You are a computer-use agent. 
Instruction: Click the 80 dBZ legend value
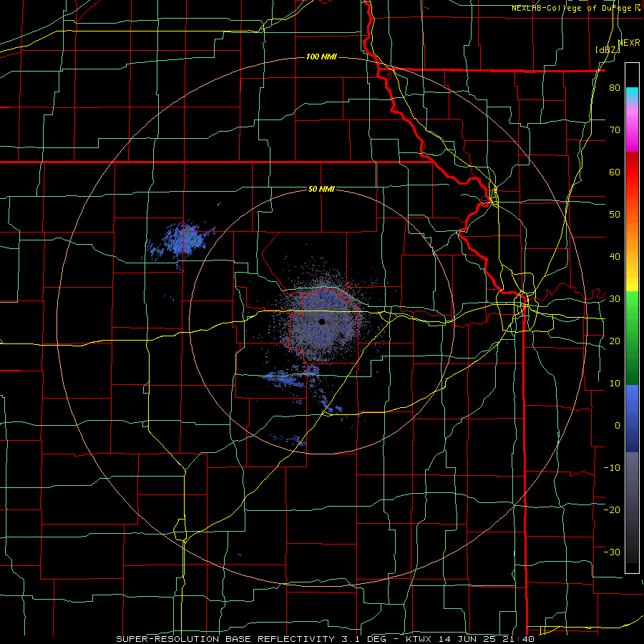click(615, 88)
